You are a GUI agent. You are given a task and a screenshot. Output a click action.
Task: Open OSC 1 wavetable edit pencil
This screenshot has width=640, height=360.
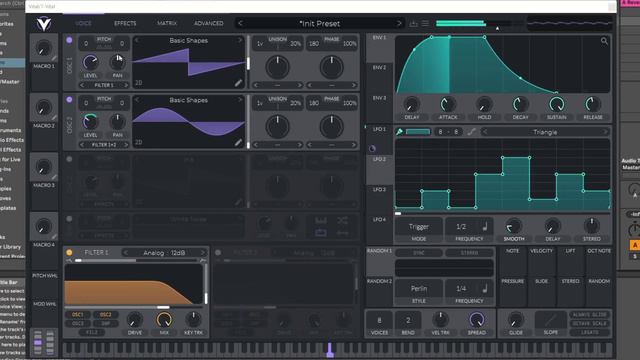(x=238, y=83)
